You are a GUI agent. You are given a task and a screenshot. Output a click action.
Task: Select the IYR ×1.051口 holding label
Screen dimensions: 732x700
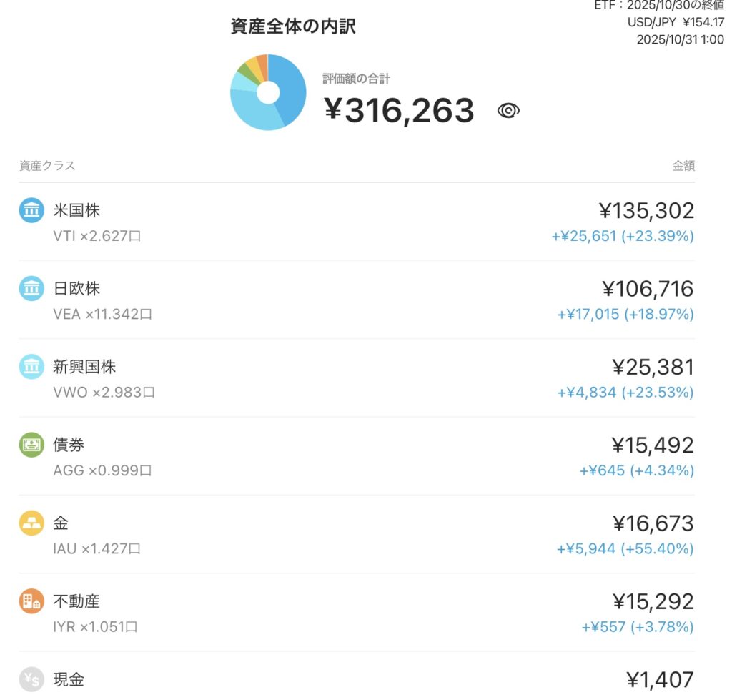(x=95, y=627)
